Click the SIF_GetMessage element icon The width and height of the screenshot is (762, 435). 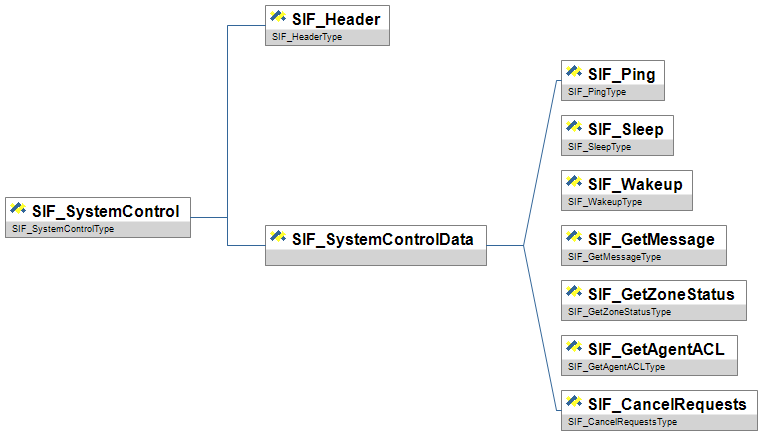pyautogui.click(x=574, y=239)
